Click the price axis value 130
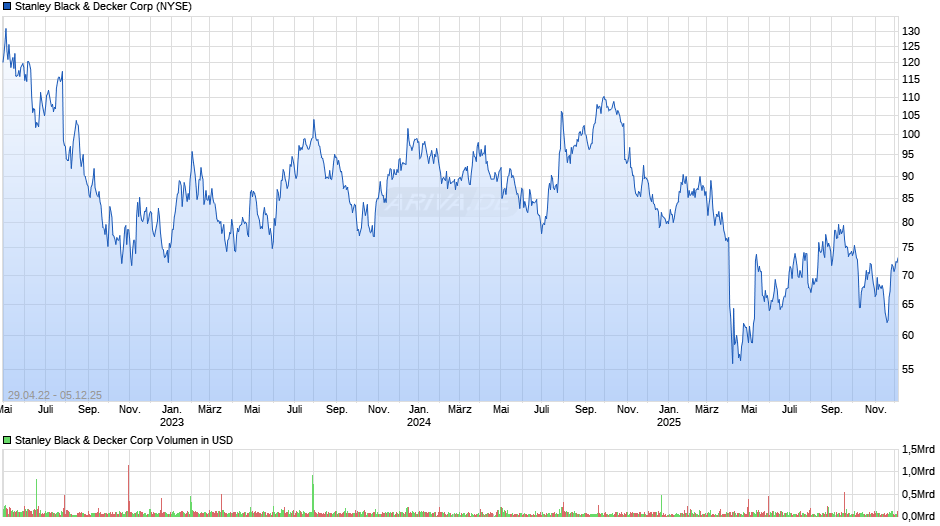940x526 pixels. [x=911, y=31]
